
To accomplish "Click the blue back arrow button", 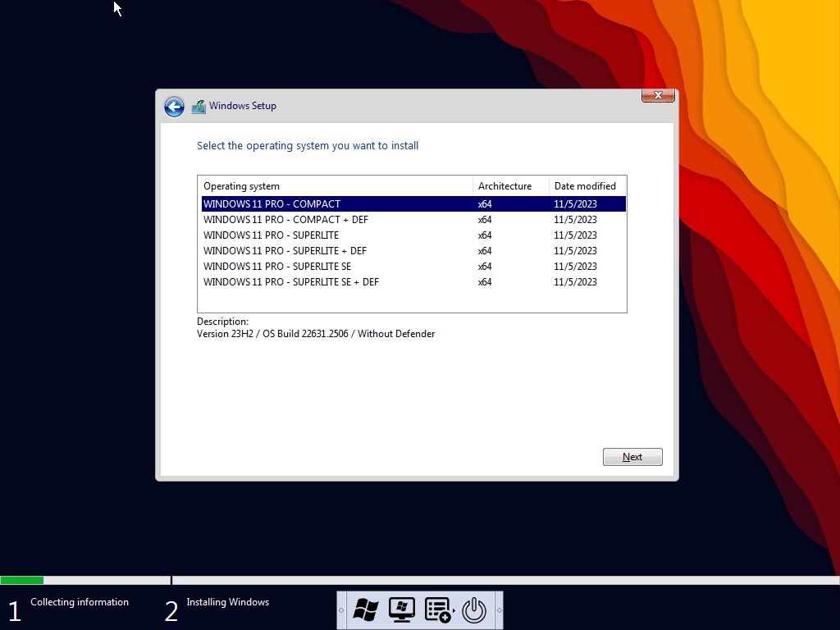I will pos(174,107).
